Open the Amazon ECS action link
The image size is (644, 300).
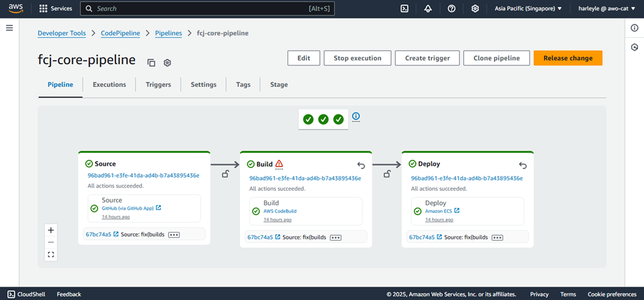point(439,211)
